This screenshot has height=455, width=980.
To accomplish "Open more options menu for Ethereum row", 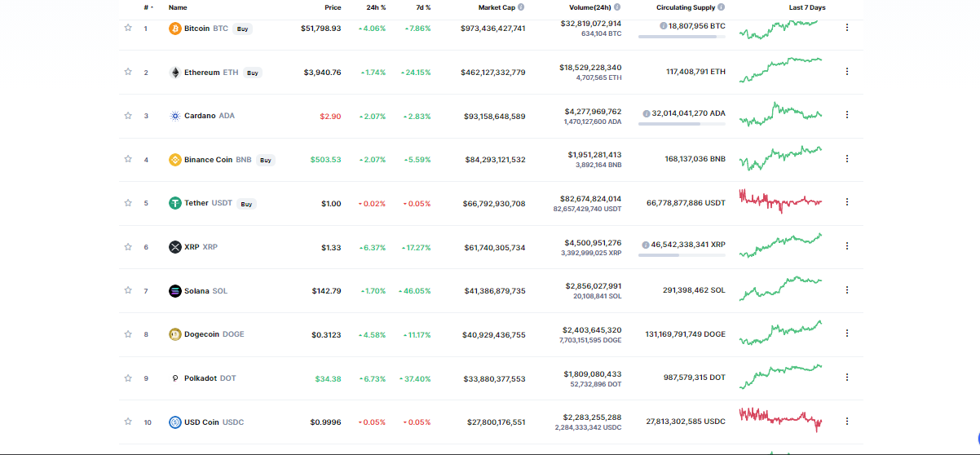I will click(847, 72).
